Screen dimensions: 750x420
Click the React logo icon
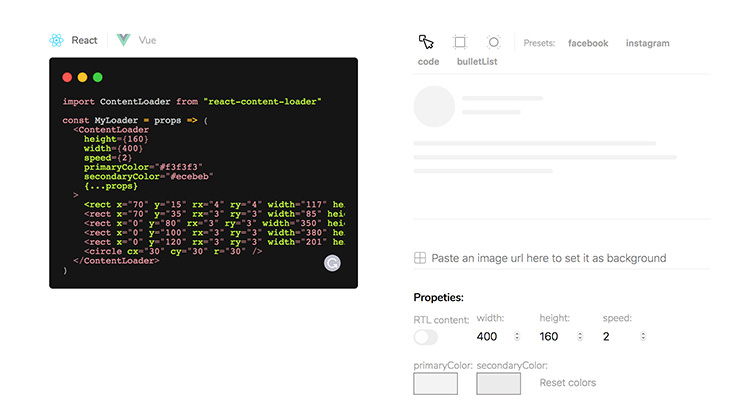pyautogui.click(x=56, y=40)
